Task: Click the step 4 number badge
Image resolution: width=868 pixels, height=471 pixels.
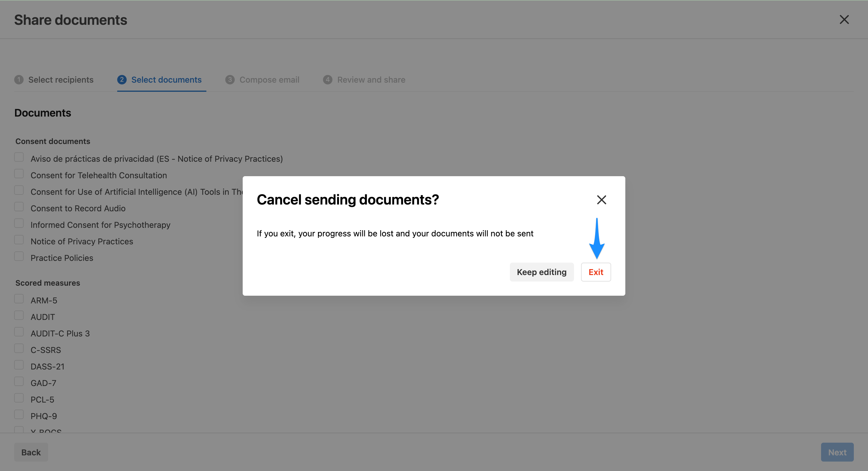Action: click(x=327, y=80)
